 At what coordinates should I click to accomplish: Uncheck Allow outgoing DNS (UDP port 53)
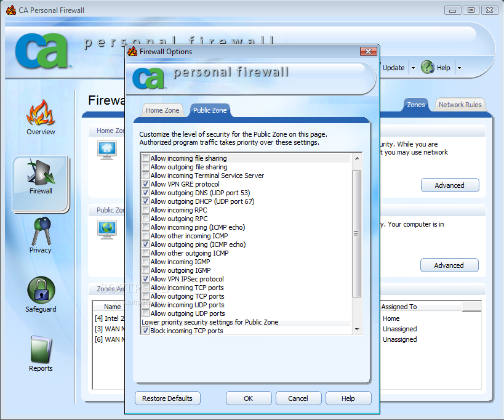146,193
